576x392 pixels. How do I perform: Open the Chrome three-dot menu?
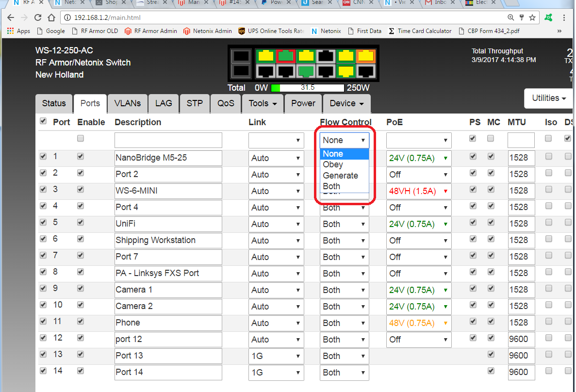(564, 18)
